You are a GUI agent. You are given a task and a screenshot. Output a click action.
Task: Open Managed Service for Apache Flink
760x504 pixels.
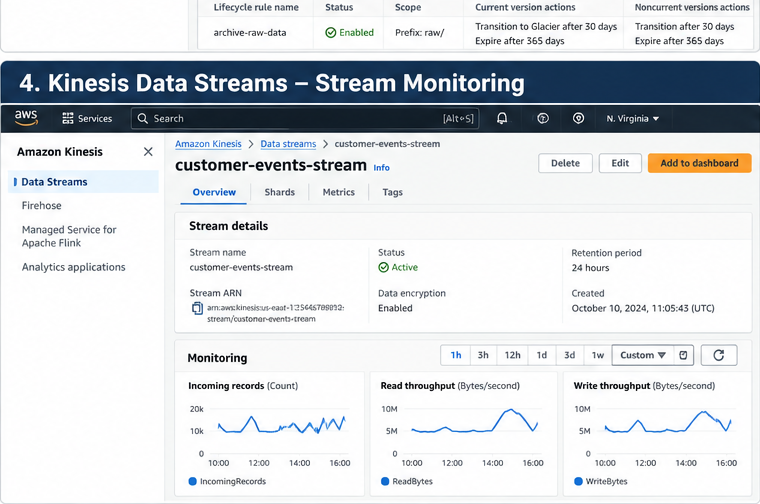tap(69, 236)
